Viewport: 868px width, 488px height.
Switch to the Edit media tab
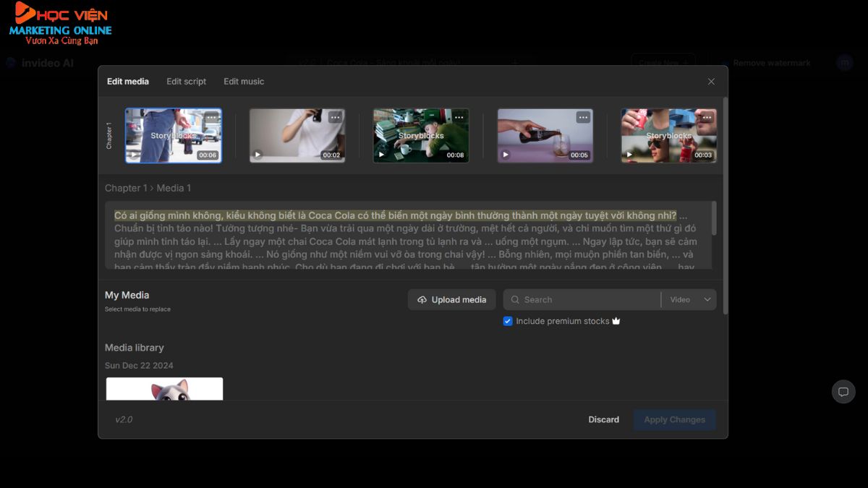point(128,82)
